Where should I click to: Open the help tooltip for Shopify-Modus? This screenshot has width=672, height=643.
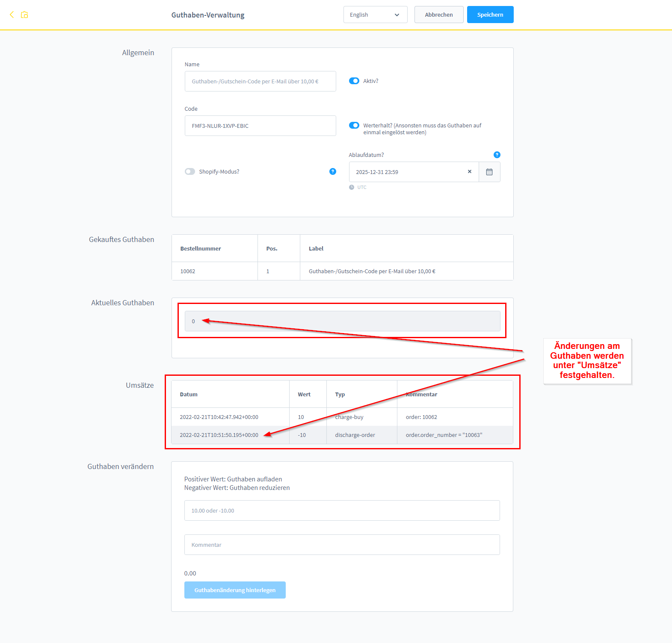click(x=333, y=171)
